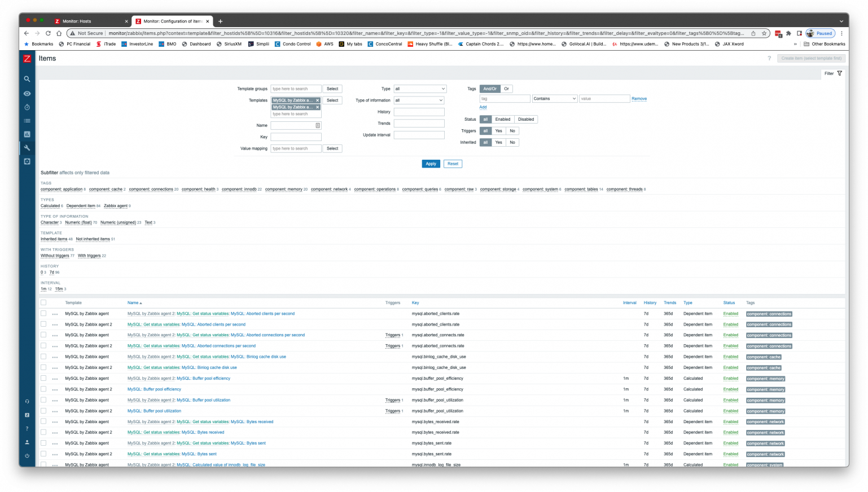Screen dimensions: 868x492
Task: Remove the tag filter row
Action: click(x=639, y=99)
